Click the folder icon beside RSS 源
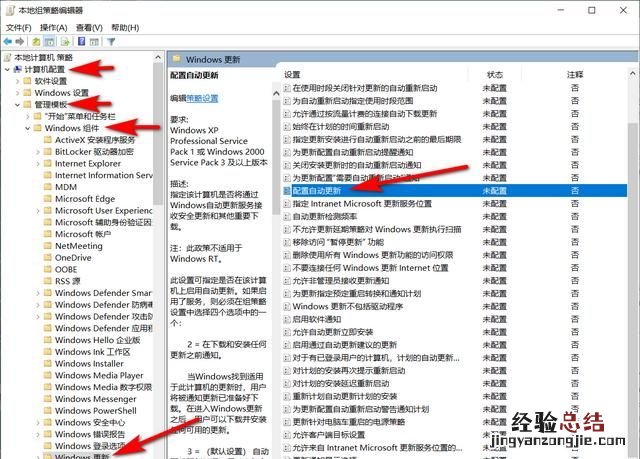 (x=48, y=281)
